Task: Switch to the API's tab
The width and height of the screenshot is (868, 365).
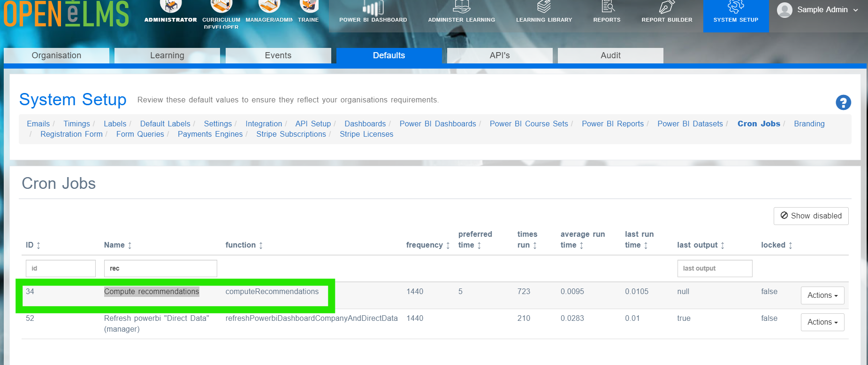Action: click(500, 55)
